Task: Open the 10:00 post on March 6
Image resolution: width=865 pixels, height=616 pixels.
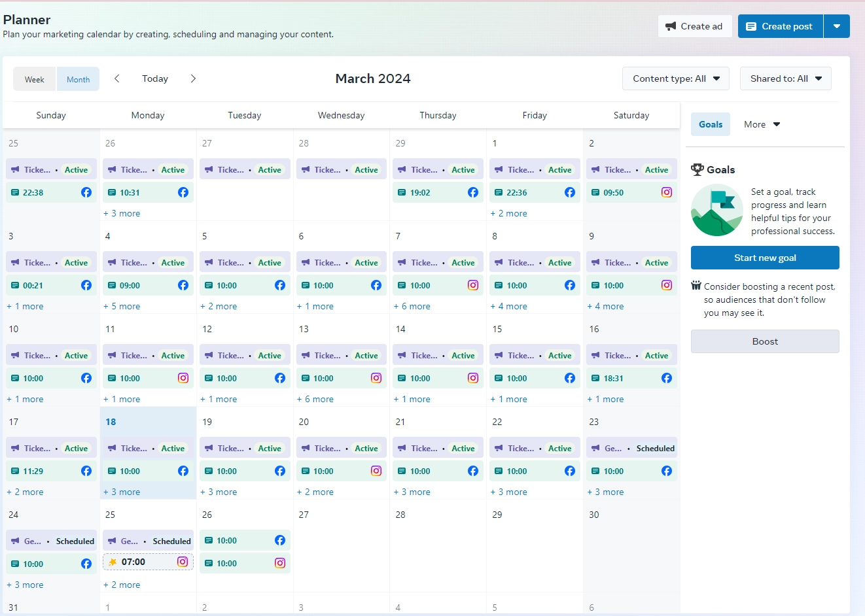Action: coord(342,285)
